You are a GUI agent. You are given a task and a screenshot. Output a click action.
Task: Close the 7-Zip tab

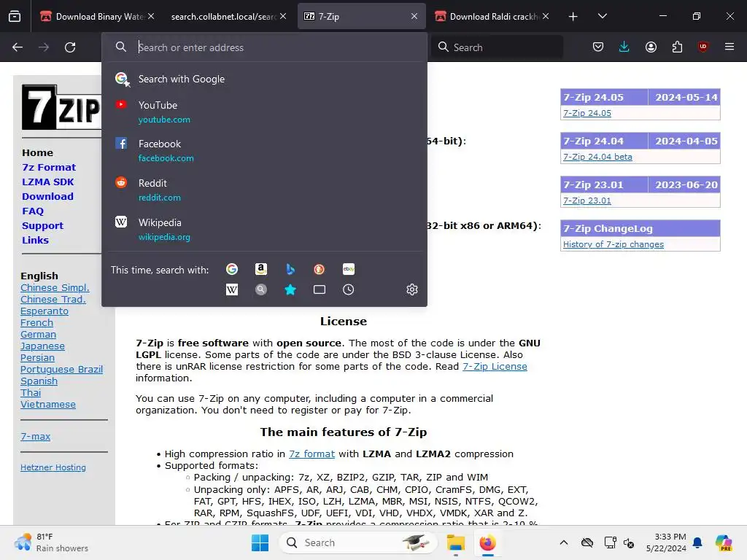(x=414, y=16)
